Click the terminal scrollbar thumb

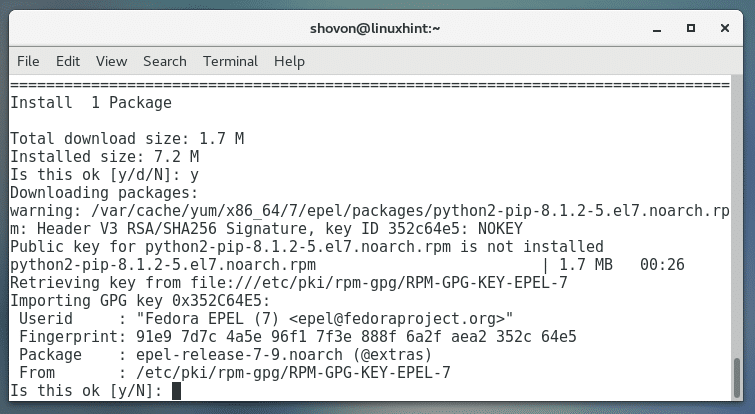(736, 376)
